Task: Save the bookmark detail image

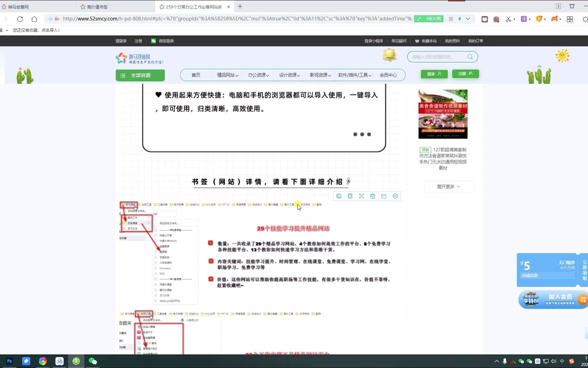Action: pyautogui.click(x=373, y=196)
